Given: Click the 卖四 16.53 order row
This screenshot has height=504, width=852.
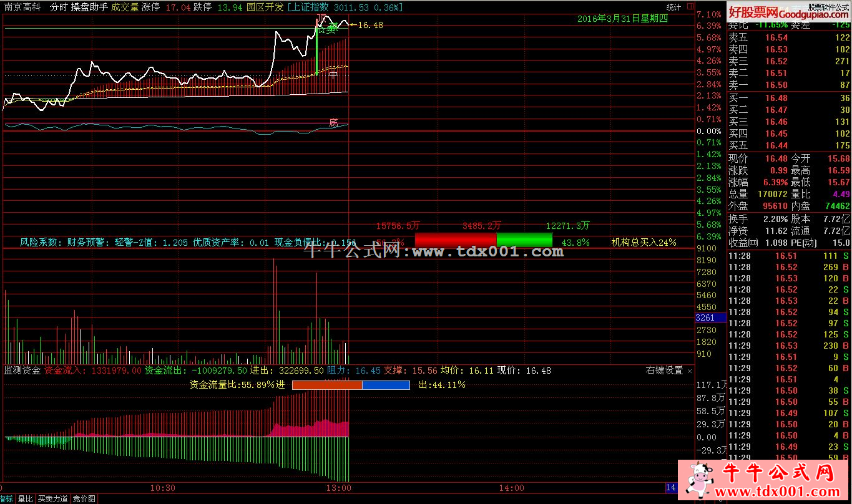Looking at the screenshot, I should pyautogui.click(x=790, y=49).
